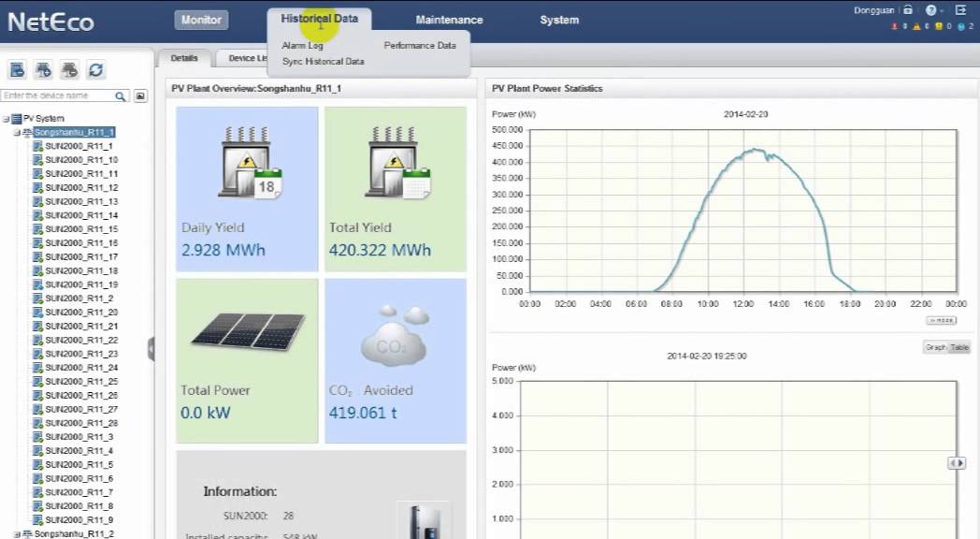This screenshot has width=980, height=539.
Task: Select the Songshanhu_R11_1 plant node
Action: 75,133
